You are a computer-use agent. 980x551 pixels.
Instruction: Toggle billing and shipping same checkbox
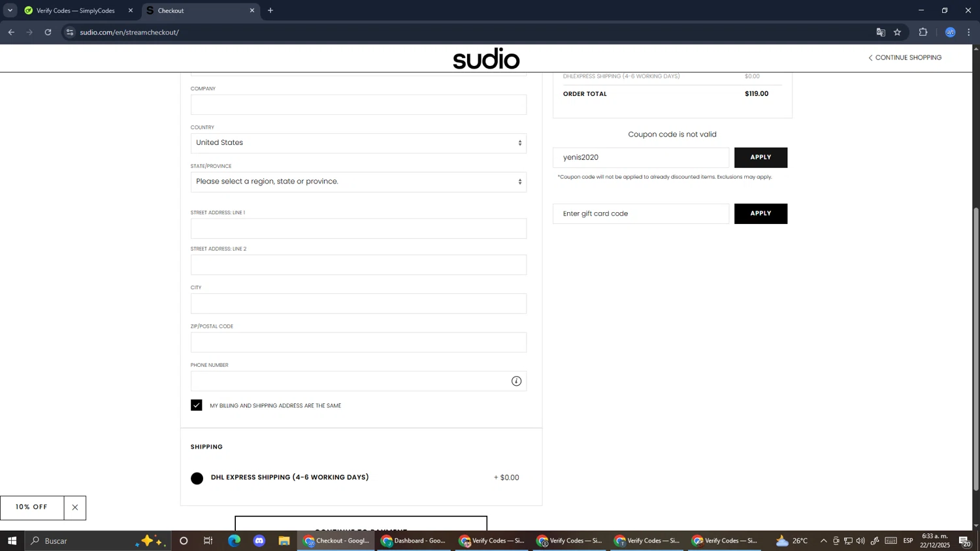tap(197, 405)
